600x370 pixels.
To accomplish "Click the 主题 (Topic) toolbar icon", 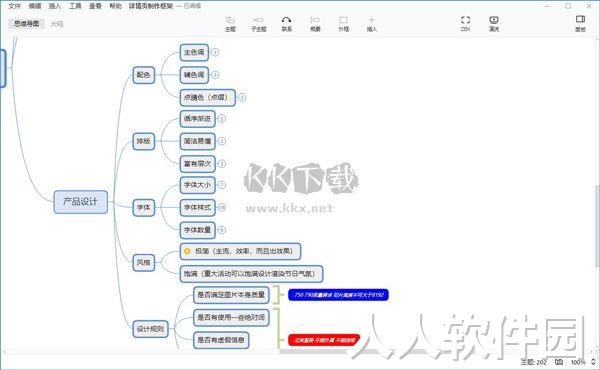I will 230,24.
